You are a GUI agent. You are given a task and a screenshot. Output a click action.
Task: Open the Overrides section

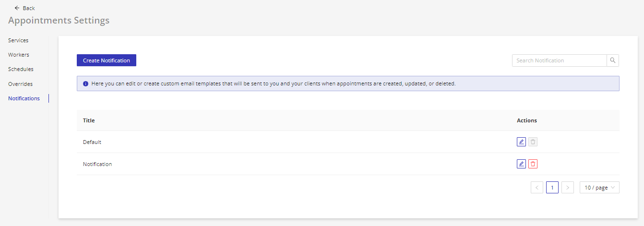(x=21, y=84)
